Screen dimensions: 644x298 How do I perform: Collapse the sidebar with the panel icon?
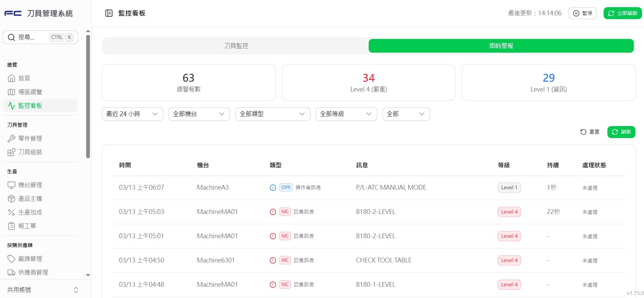109,13
